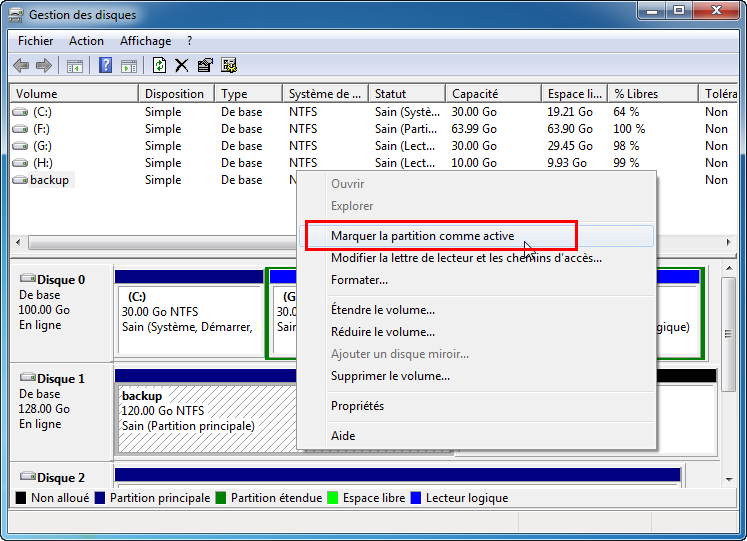Select Réduire le volume... in context menu
747x541 pixels.
(x=476, y=332)
